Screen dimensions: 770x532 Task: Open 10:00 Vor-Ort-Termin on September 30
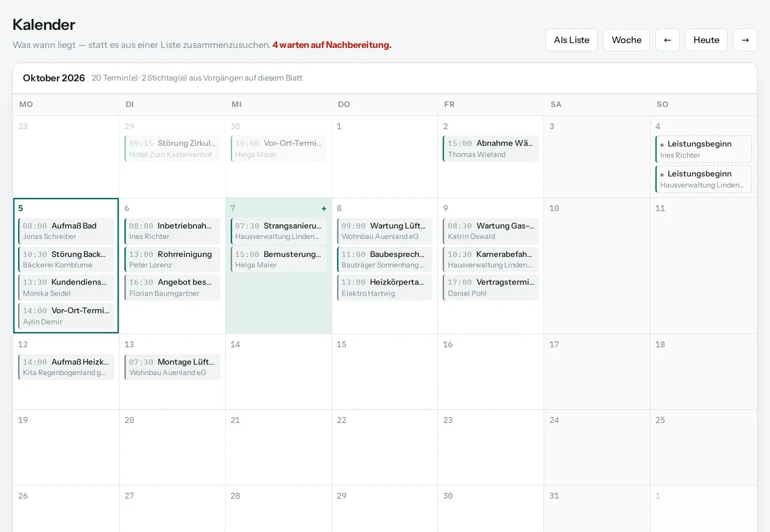pos(279,149)
